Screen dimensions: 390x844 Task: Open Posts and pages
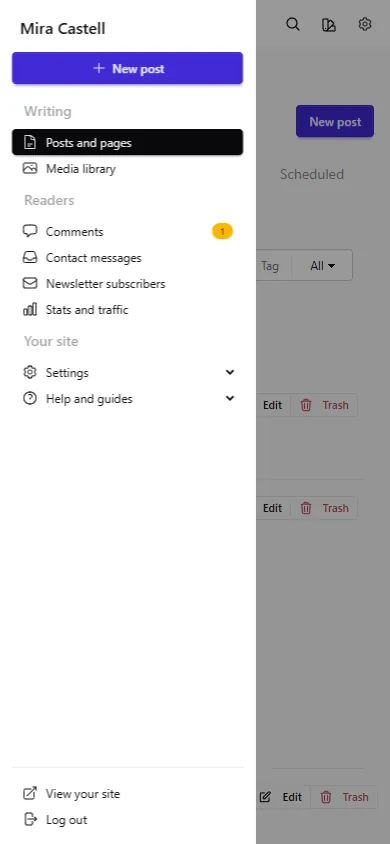coord(127,143)
